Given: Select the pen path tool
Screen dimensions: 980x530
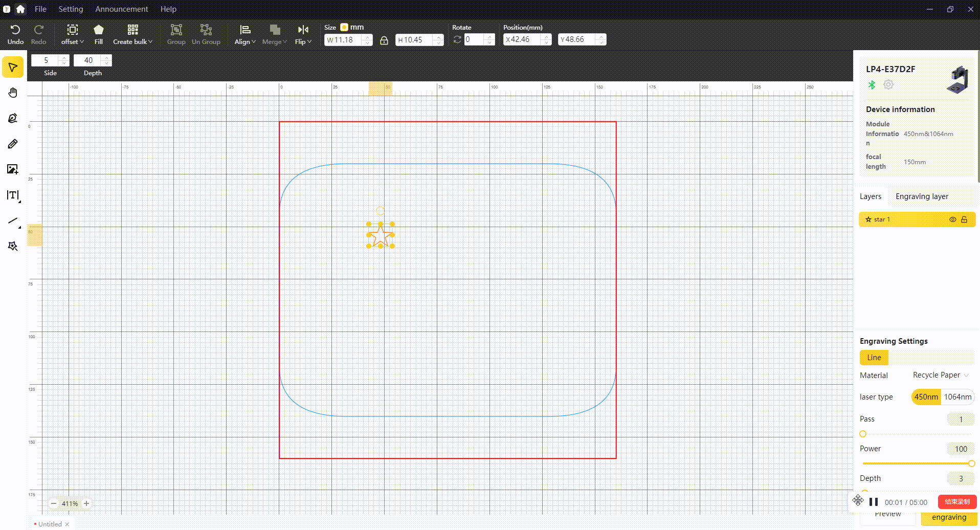Looking at the screenshot, I should click(13, 118).
